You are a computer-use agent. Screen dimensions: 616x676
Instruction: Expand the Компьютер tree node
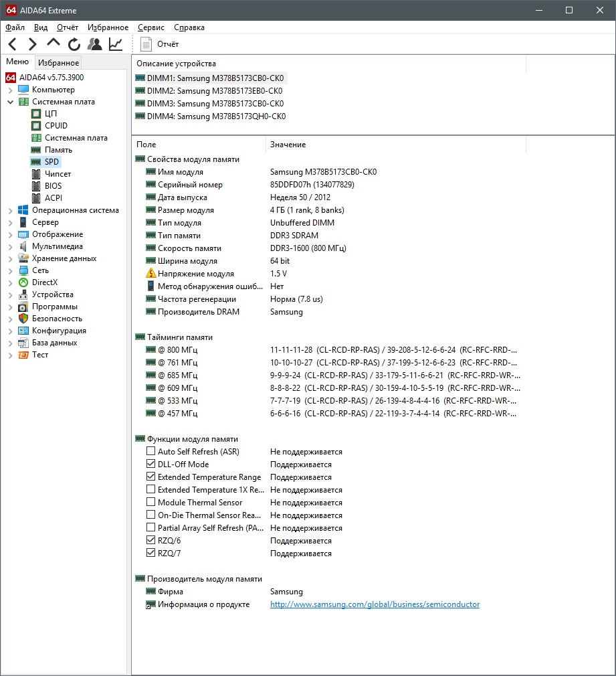click(10, 90)
